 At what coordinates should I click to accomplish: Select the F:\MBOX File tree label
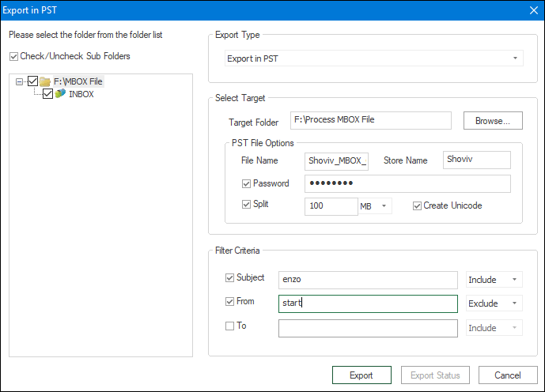pos(78,81)
